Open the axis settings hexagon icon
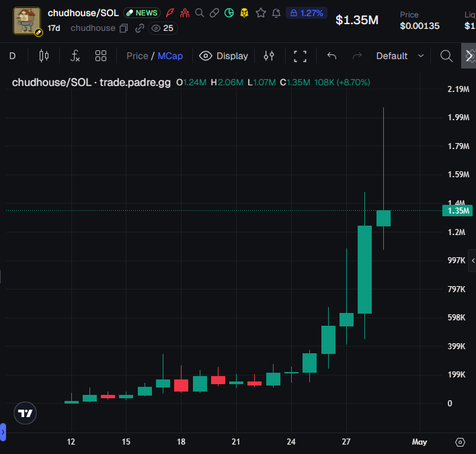 click(x=460, y=442)
